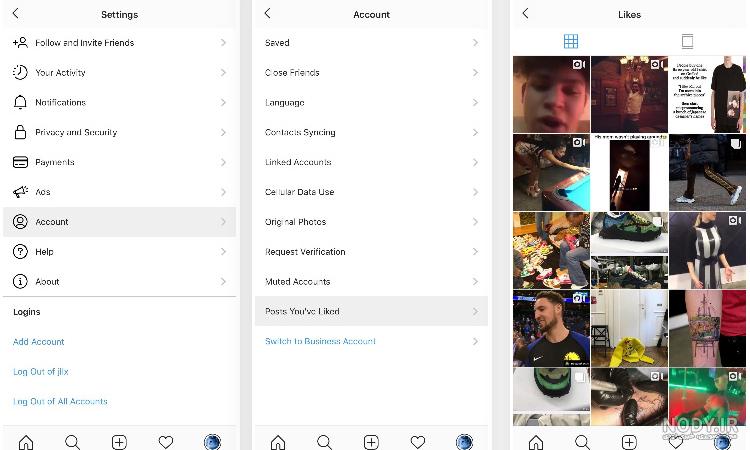Switch Likes to single-post list view icon

(x=687, y=42)
